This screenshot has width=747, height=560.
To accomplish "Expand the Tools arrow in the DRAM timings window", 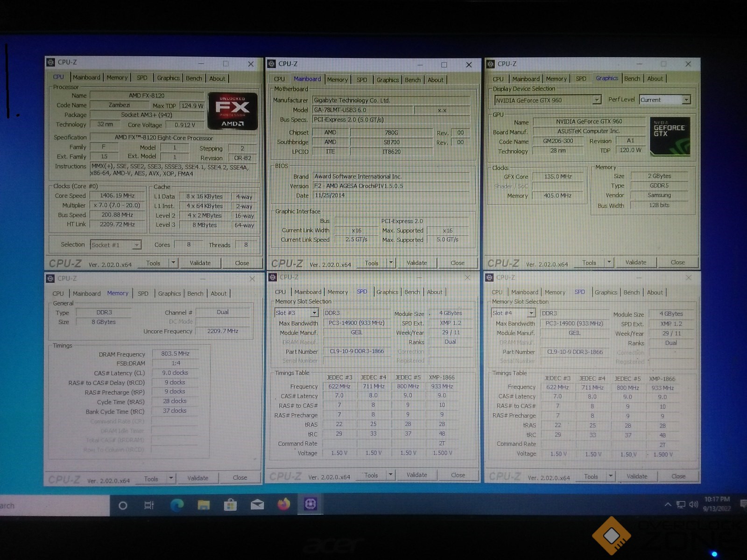I will point(171,478).
